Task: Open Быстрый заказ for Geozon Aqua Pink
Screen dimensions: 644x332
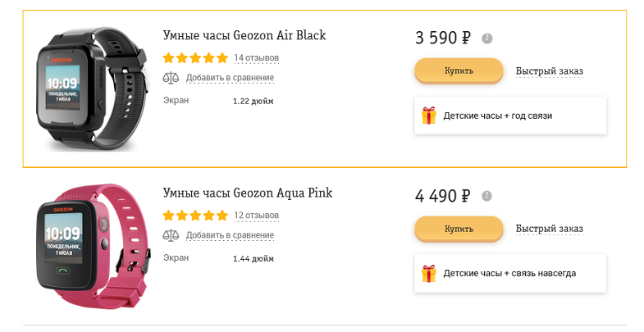Action: [x=549, y=229]
